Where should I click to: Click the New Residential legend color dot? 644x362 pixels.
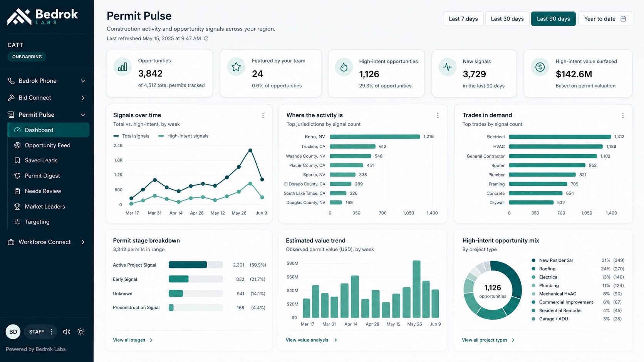[533, 260]
